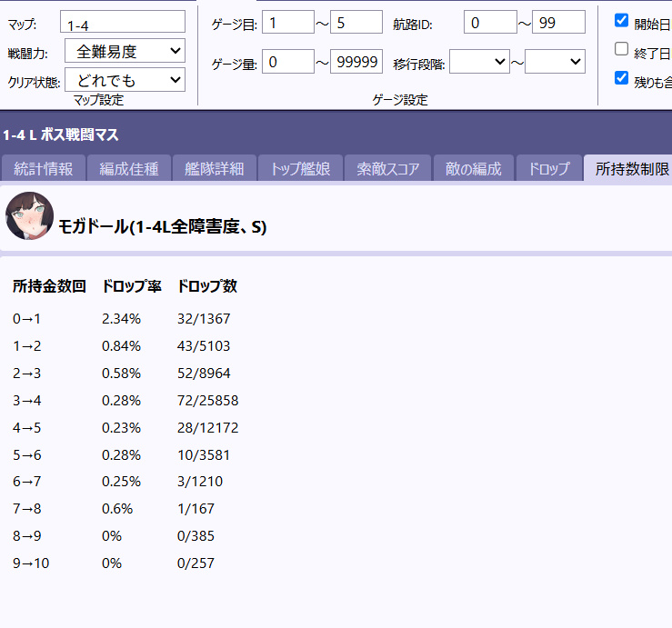This screenshot has width=672, height=628.
Task: Go to the トップ艦娘 tab
Action: tap(300, 168)
